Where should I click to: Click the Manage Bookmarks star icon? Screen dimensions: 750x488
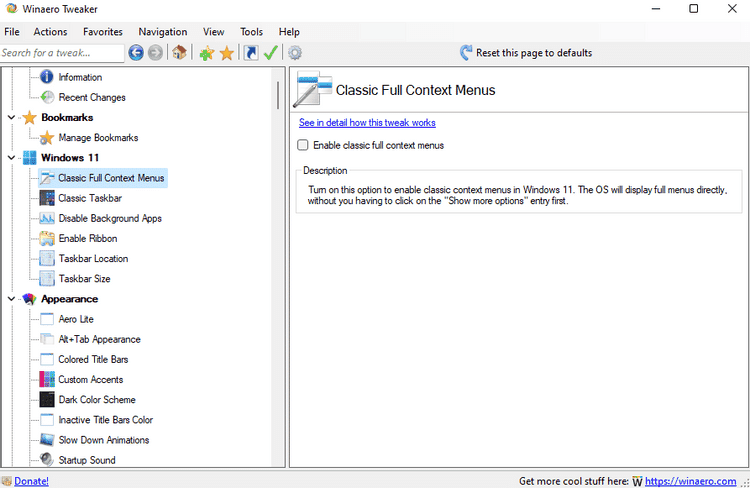coord(46,138)
